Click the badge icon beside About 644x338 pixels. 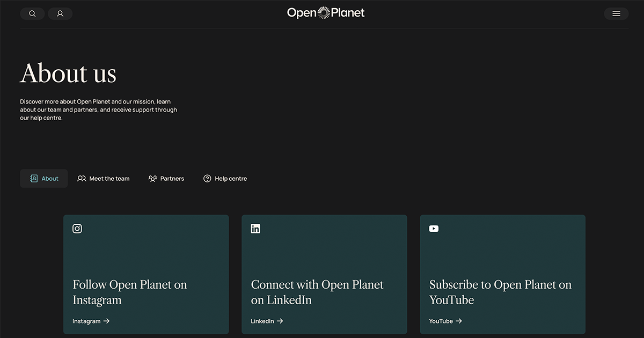33,178
